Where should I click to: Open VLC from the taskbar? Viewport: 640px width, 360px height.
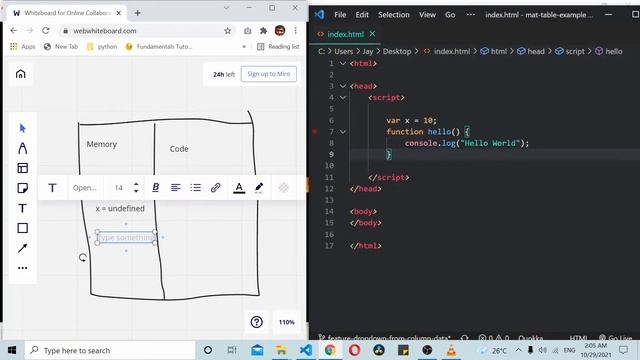pyautogui.click(x=451, y=350)
